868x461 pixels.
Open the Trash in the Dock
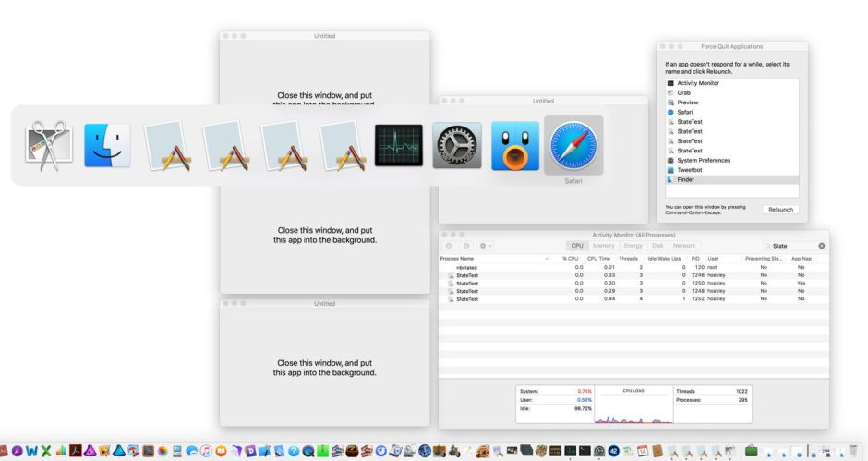pyautogui.click(x=853, y=450)
